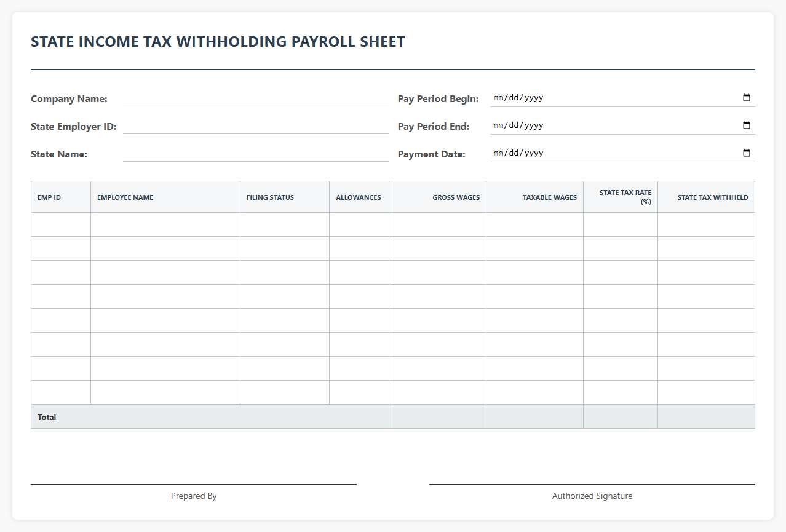Click the FILING STATUS column header

285,197
